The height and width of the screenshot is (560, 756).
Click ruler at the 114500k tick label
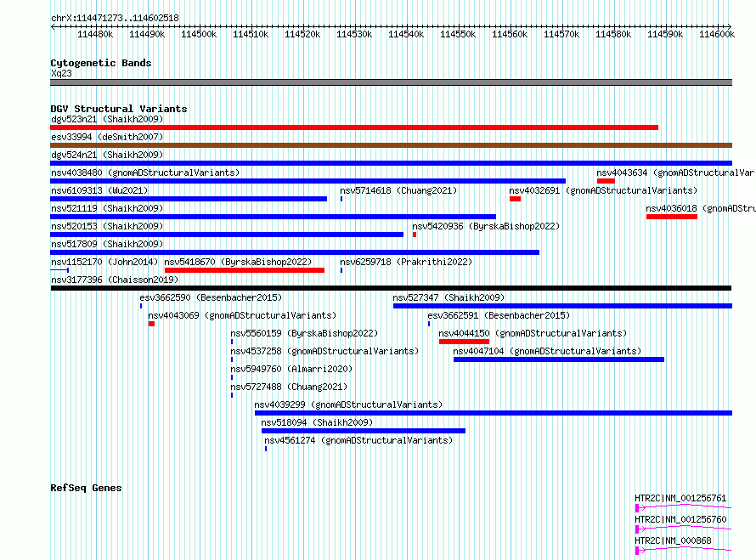click(x=199, y=34)
